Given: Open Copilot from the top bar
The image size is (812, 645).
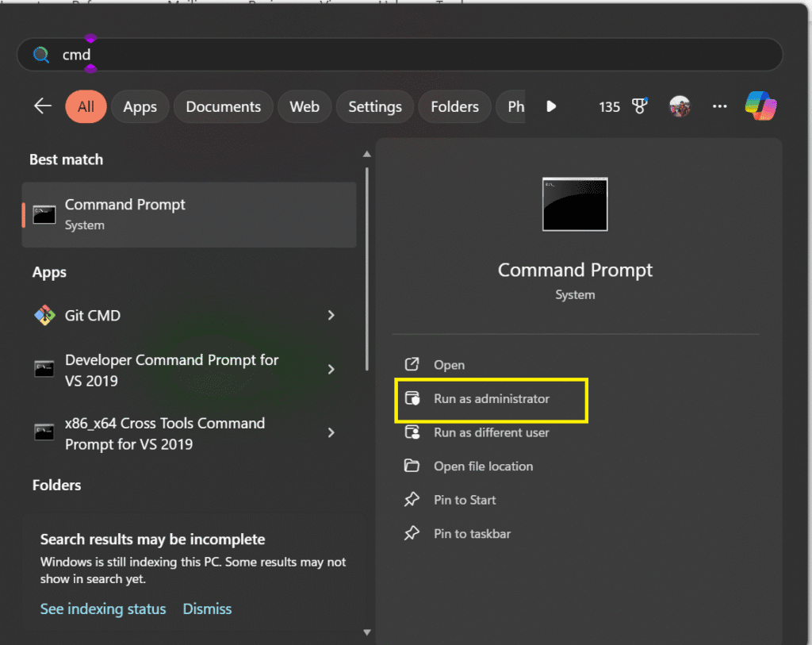Looking at the screenshot, I should click(760, 105).
